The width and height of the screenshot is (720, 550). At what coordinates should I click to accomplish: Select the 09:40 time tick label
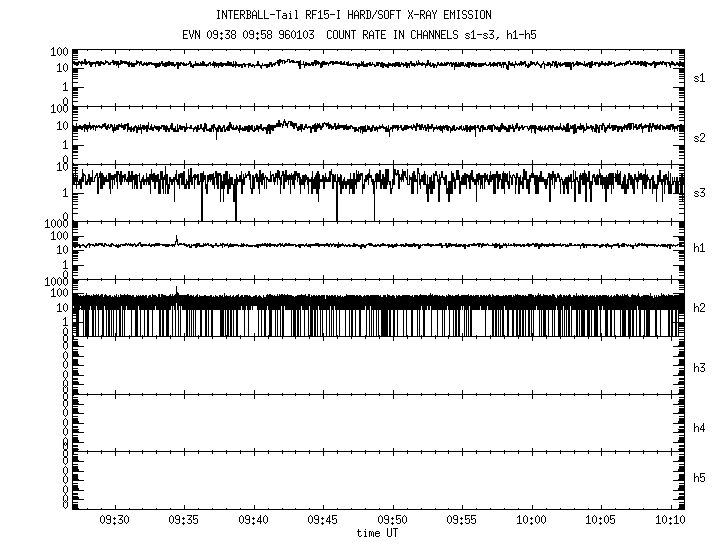point(254,520)
